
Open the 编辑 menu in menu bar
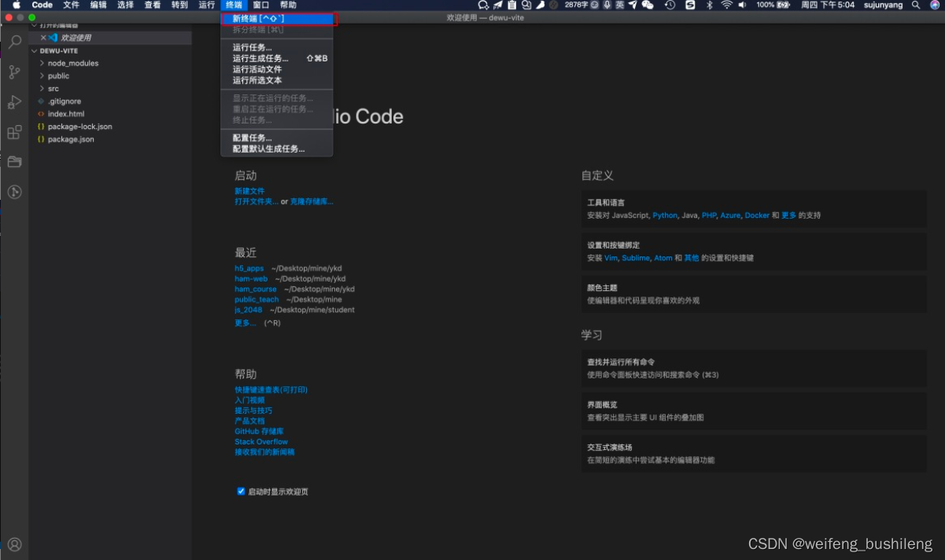pyautogui.click(x=98, y=5)
